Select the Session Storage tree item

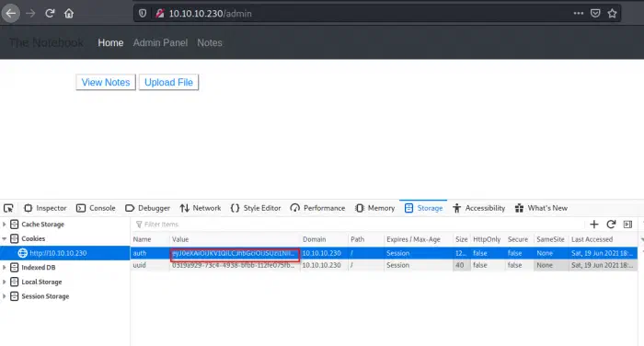[x=45, y=296]
